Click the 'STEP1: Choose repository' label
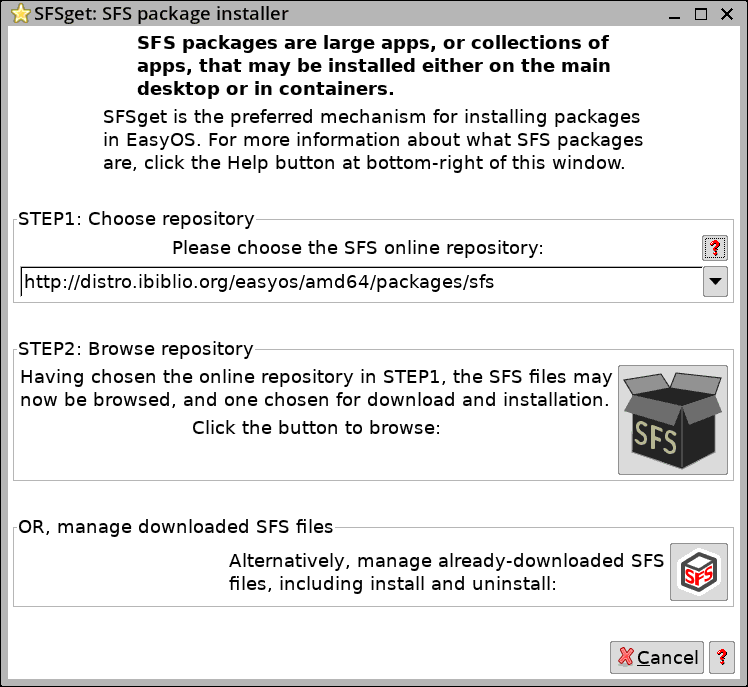 (x=136, y=219)
